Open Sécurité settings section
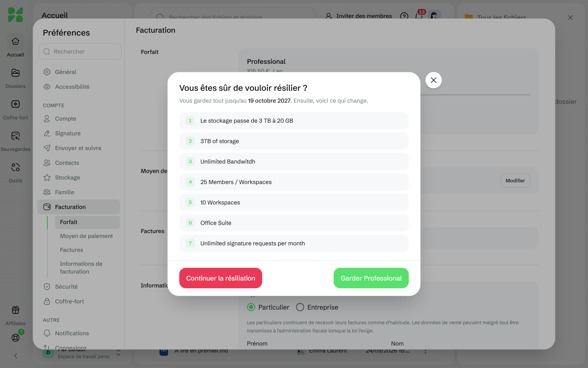588x368 pixels. point(78,287)
